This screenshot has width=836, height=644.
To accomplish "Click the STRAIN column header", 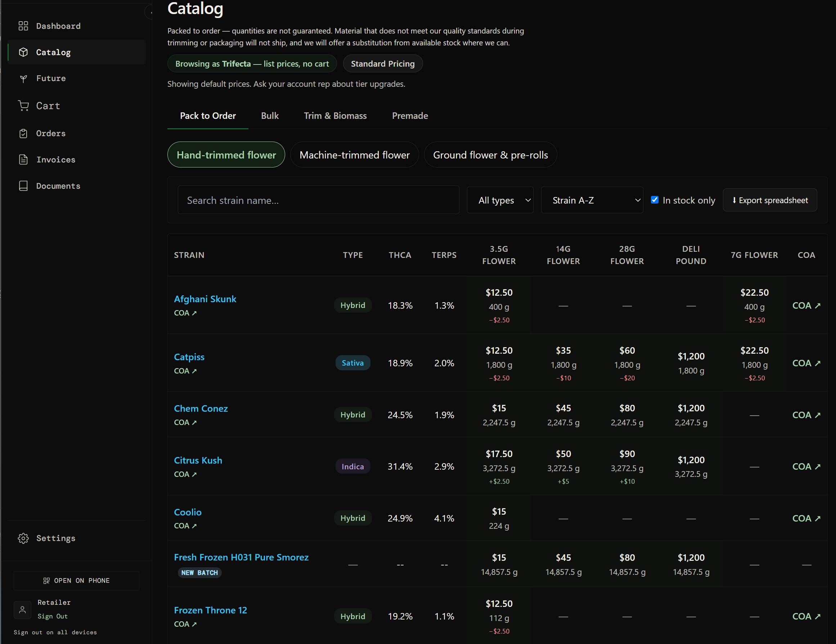I will click(189, 255).
